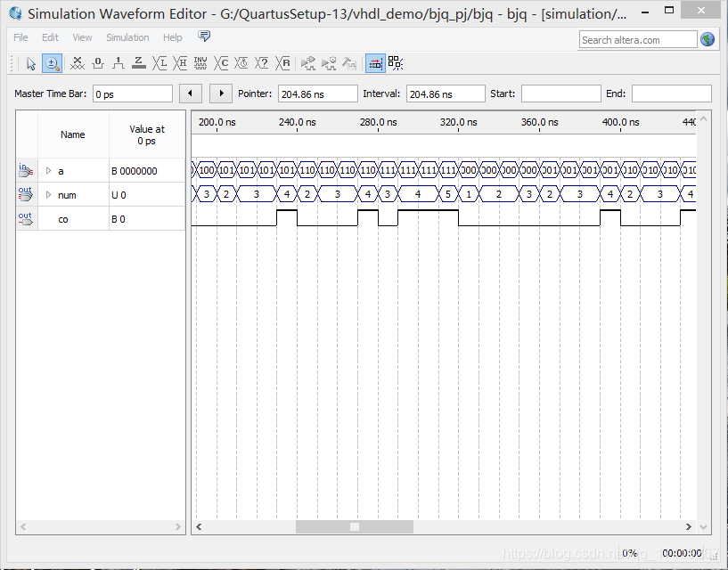
Task: Expand the 'num' signal bus
Action: coord(48,195)
